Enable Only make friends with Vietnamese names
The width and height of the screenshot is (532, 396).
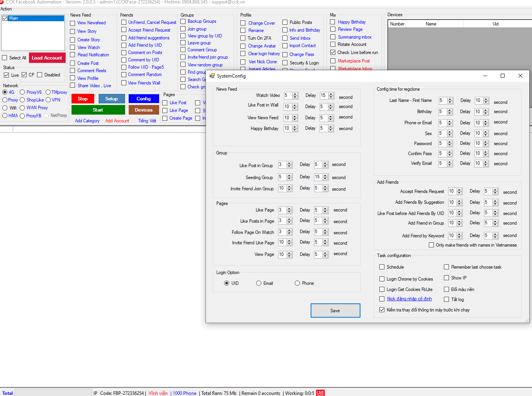431,245
